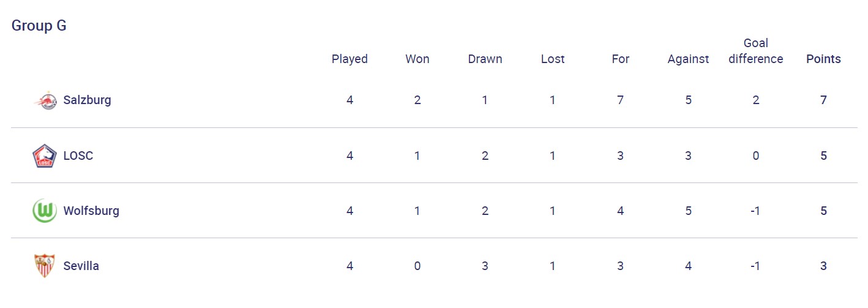Open the Salzburg team link
The height and width of the screenshot is (308, 868).
(87, 100)
